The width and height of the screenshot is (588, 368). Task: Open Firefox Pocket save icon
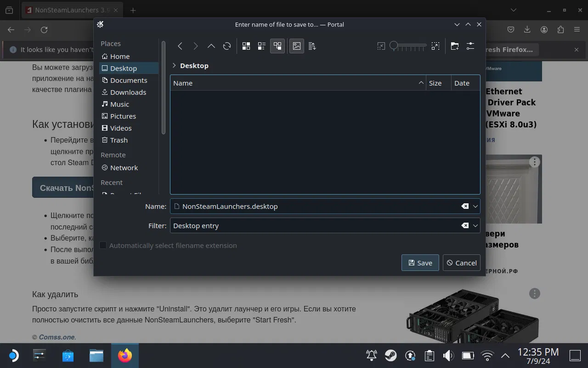click(x=511, y=29)
